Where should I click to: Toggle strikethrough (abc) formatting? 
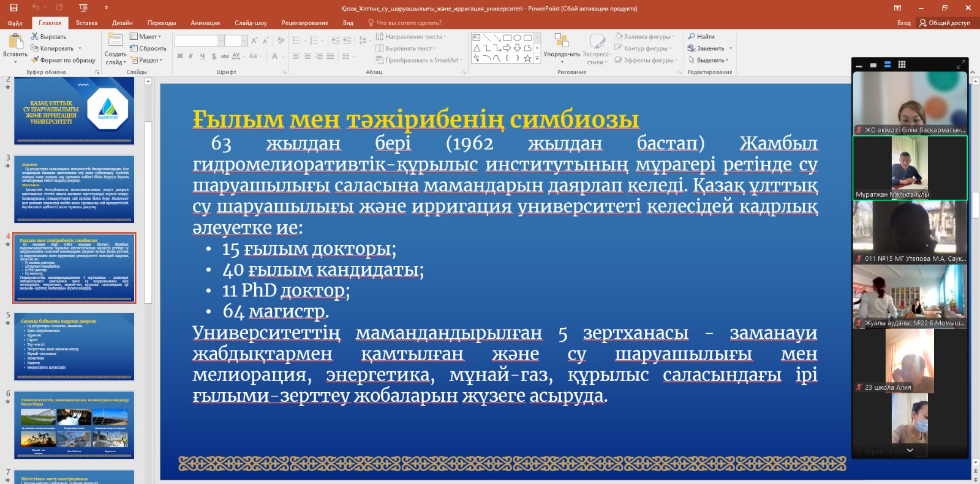(x=225, y=56)
